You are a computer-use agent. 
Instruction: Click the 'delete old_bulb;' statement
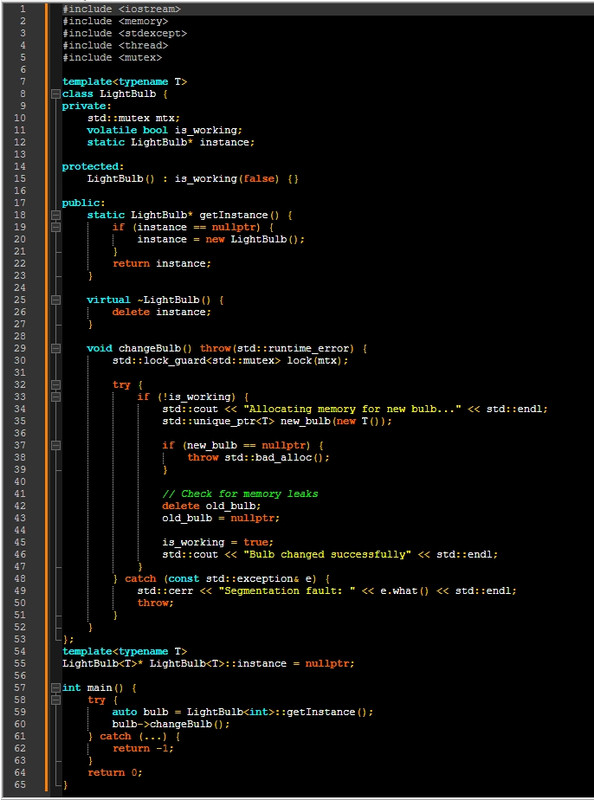pos(212,506)
